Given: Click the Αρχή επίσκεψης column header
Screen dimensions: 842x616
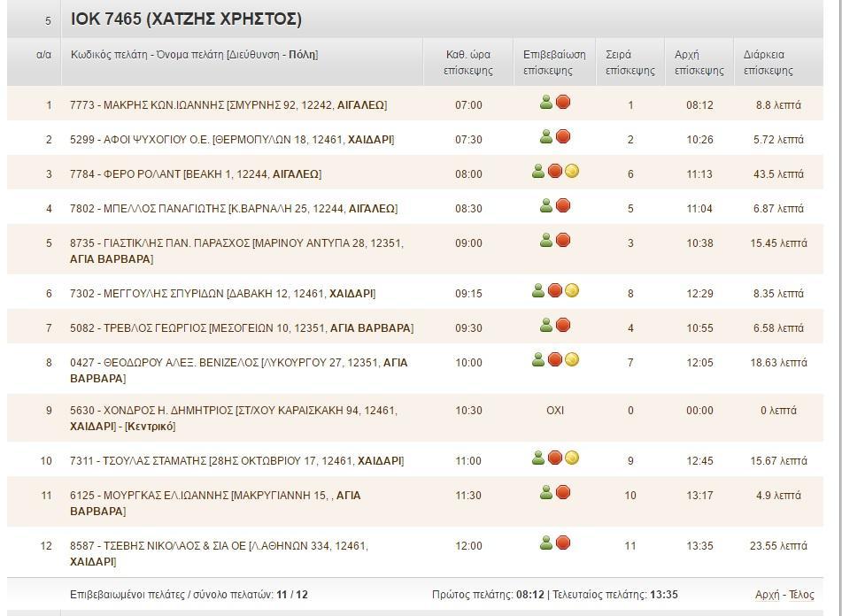Looking at the screenshot, I should (699, 62).
